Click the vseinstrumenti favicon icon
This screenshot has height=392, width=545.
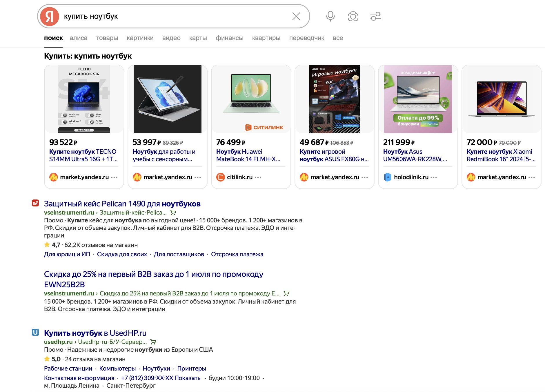click(35, 203)
